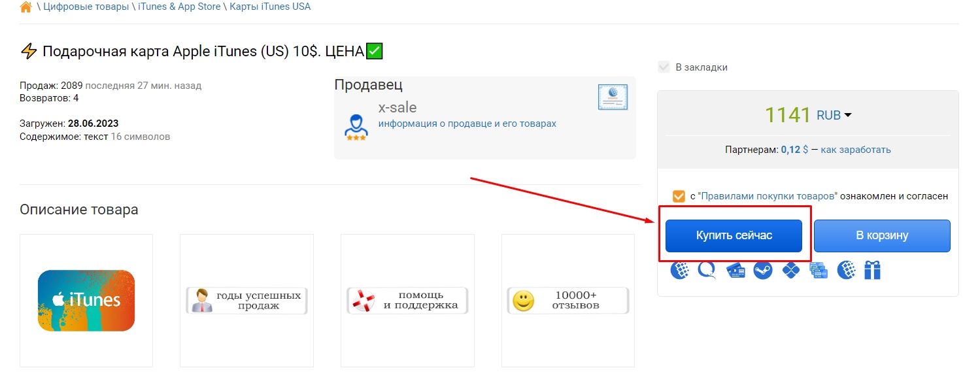Click the upload date '28.06.2023'
The height and width of the screenshot is (383, 980).
(93, 124)
